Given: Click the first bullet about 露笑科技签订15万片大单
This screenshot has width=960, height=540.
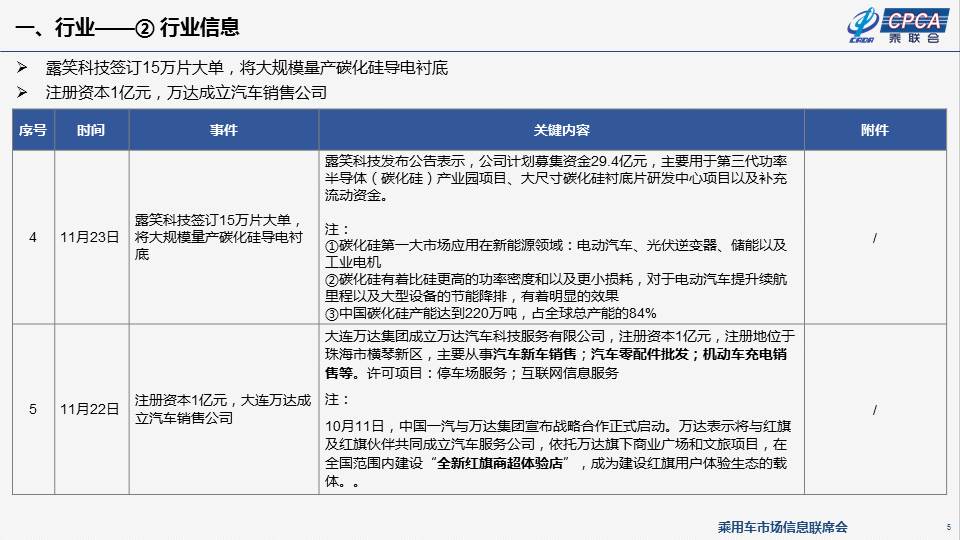Looking at the screenshot, I should [247, 67].
